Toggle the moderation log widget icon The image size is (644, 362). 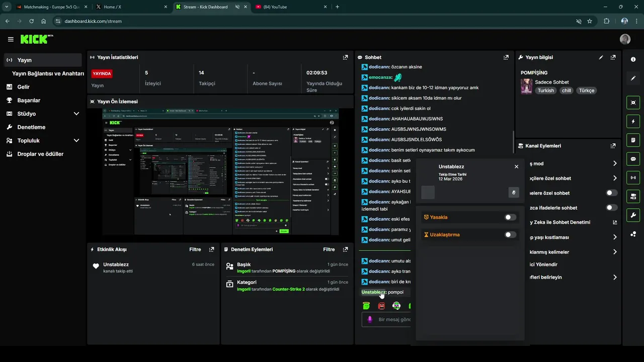[x=633, y=140]
